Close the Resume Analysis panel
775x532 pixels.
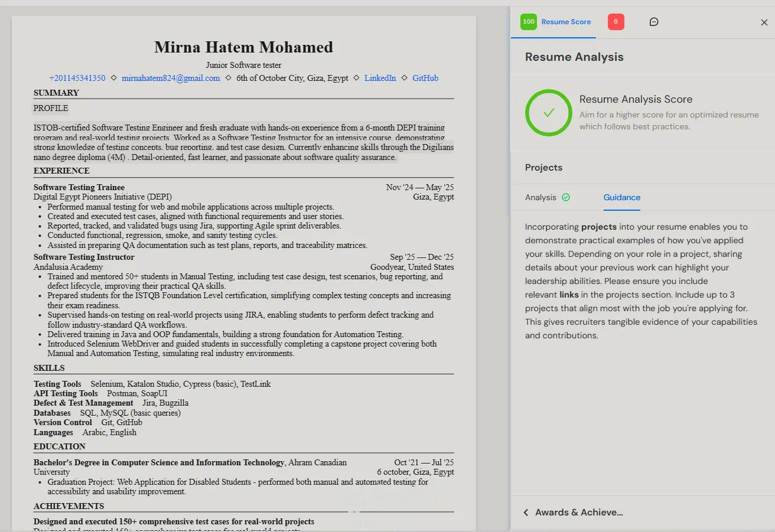coord(764,22)
